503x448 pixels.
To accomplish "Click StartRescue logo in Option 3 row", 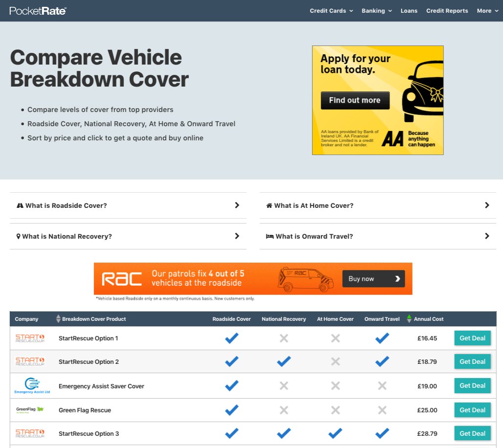I will point(30,433).
